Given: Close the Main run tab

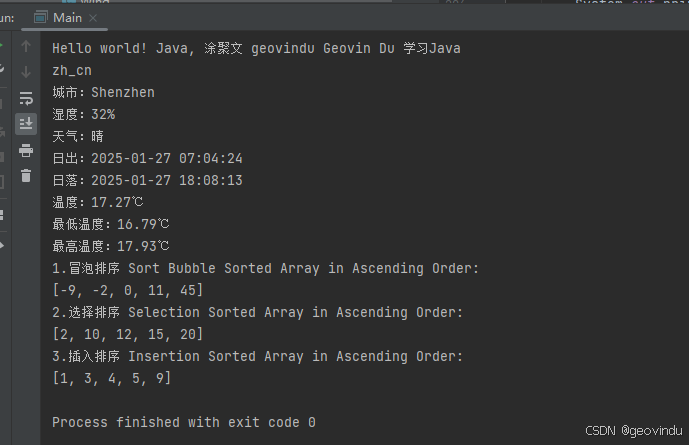Looking at the screenshot, I should pyautogui.click(x=93, y=18).
